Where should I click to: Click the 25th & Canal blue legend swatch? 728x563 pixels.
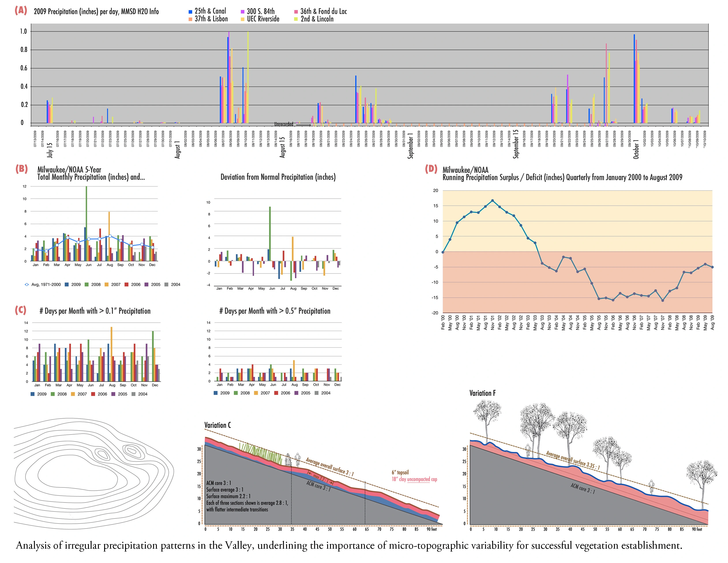(x=190, y=12)
